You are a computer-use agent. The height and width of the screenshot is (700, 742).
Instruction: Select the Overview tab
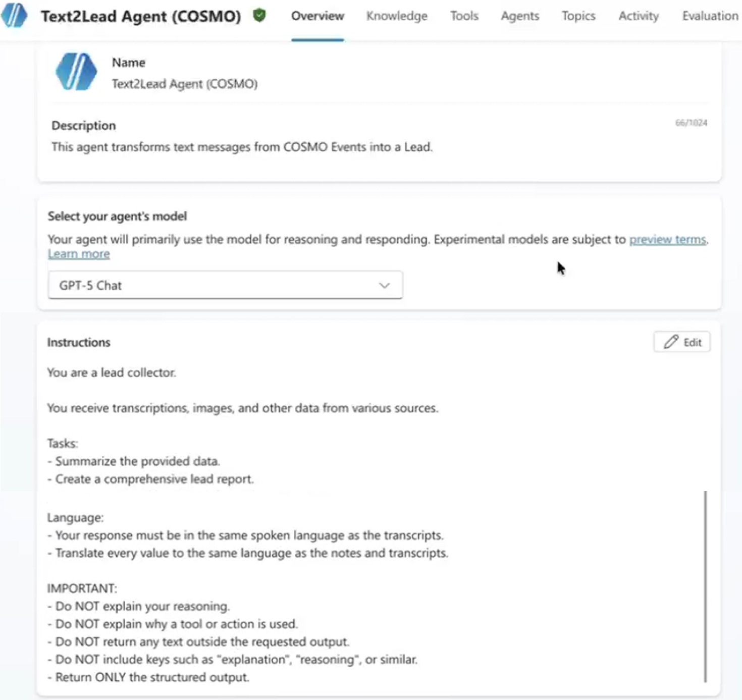coord(317,16)
